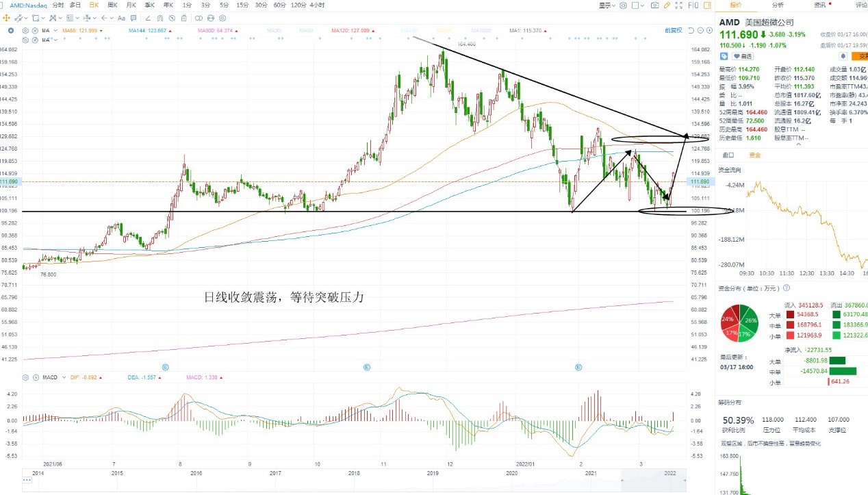
Task: Click the MA55: 121.999 indicator value
Action: pos(80,31)
